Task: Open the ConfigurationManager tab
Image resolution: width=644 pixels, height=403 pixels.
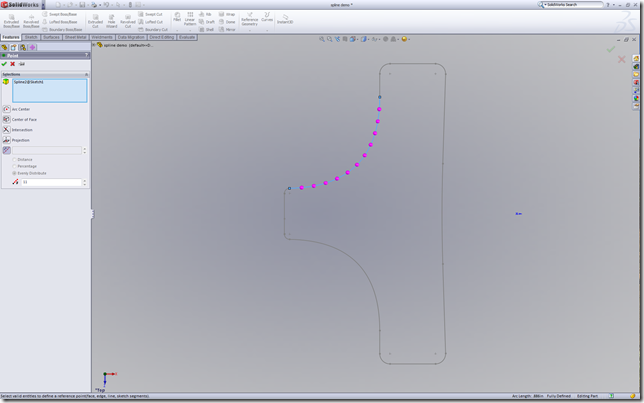Action: click(x=23, y=47)
